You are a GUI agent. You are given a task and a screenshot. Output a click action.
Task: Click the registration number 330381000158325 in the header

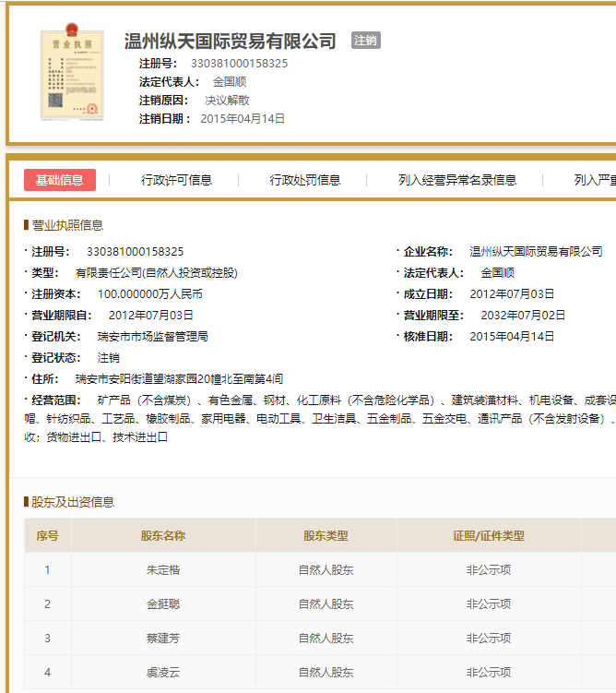point(239,64)
